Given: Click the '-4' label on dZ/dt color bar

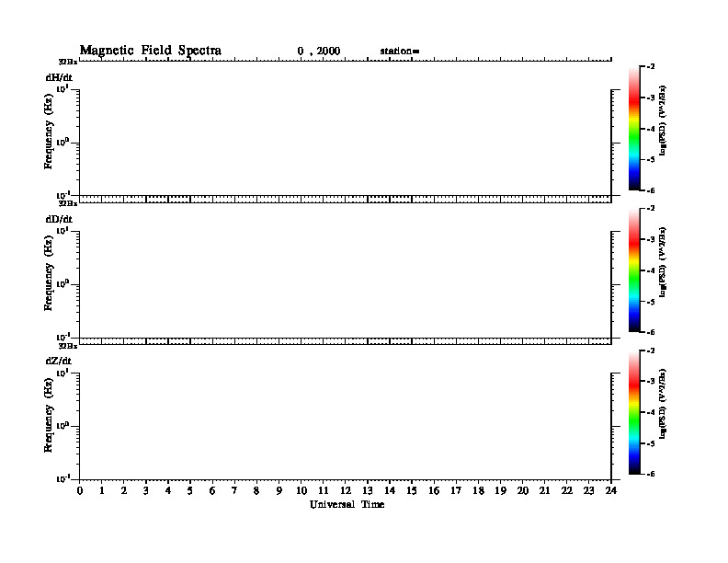Looking at the screenshot, I should [651, 412].
